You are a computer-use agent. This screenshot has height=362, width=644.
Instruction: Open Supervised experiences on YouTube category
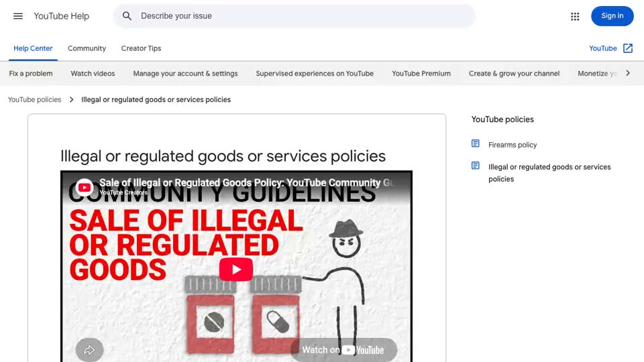click(x=315, y=74)
